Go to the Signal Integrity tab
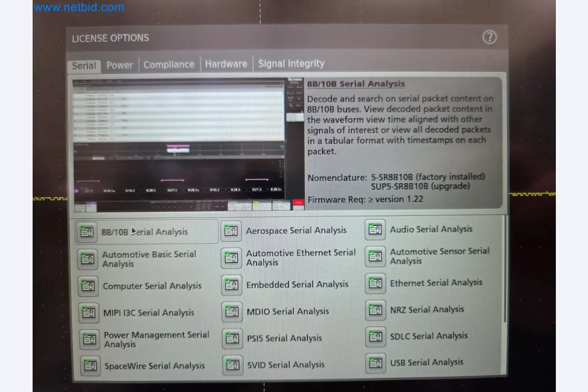 [x=291, y=64]
